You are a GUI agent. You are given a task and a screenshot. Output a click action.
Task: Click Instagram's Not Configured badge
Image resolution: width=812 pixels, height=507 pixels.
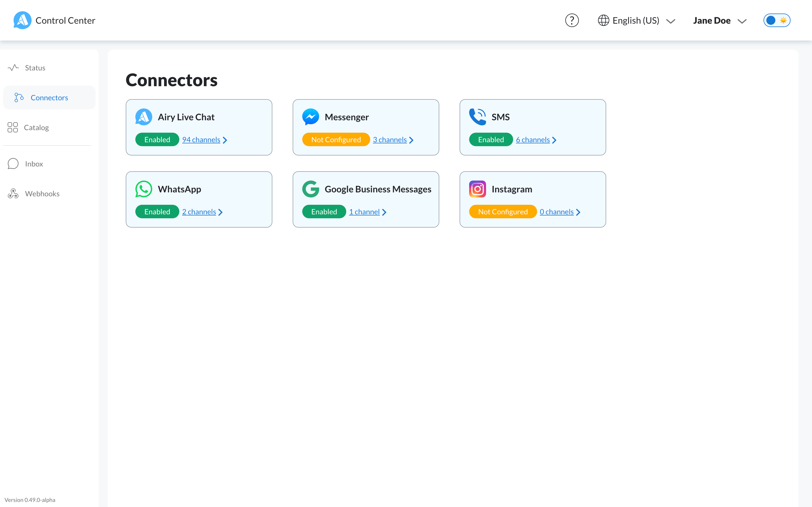point(502,212)
